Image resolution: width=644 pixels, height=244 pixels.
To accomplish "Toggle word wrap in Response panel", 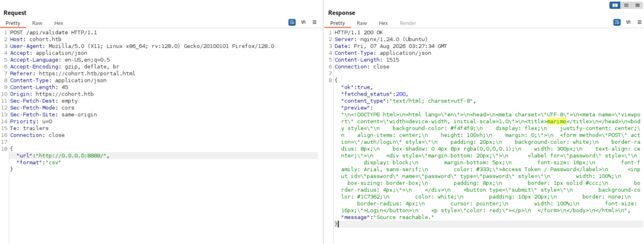I will [617, 22].
